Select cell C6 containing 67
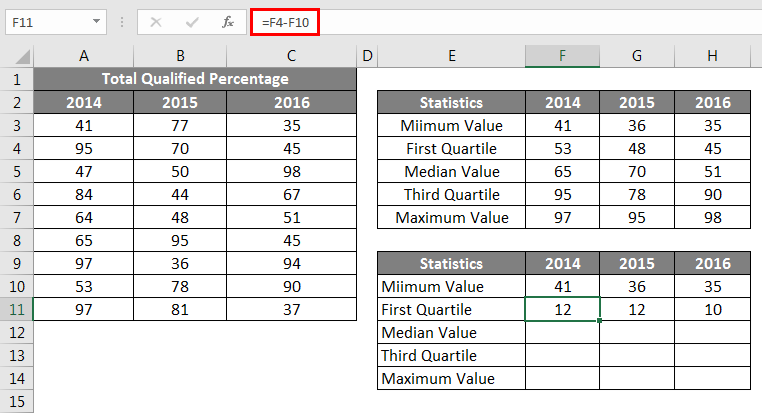The image size is (762, 413). click(292, 194)
